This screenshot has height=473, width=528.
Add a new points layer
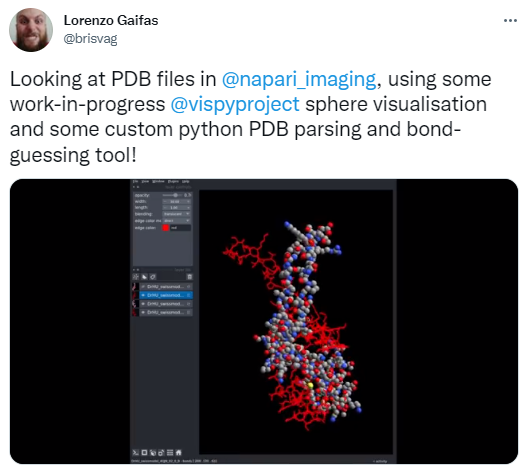click(136, 277)
